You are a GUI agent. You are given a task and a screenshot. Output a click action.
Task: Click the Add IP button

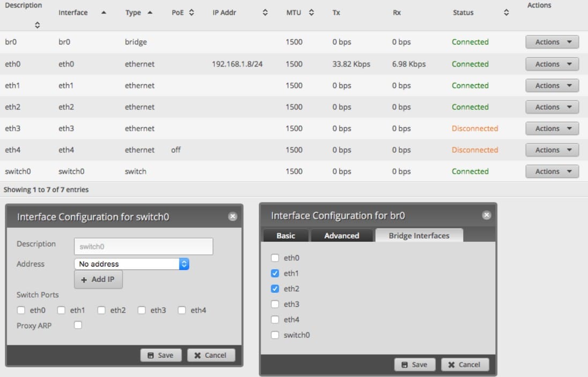[x=98, y=279]
